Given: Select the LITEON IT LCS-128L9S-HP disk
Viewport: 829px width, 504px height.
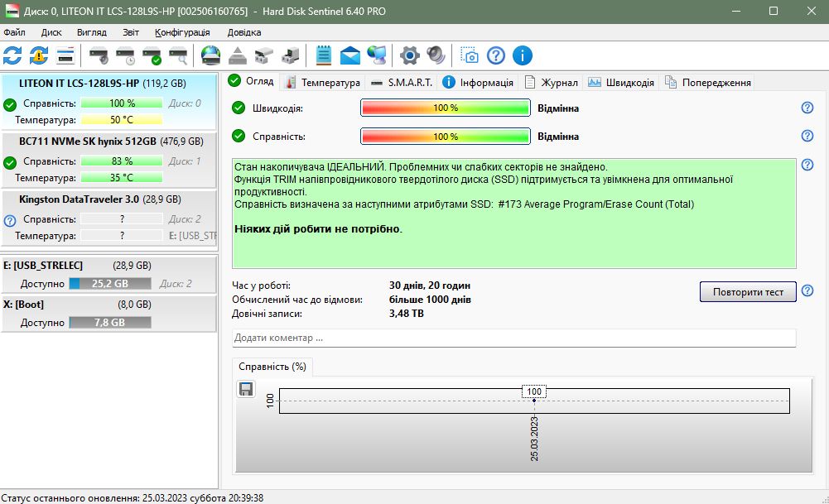Looking at the screenshot, I should [x=109, y=102].
